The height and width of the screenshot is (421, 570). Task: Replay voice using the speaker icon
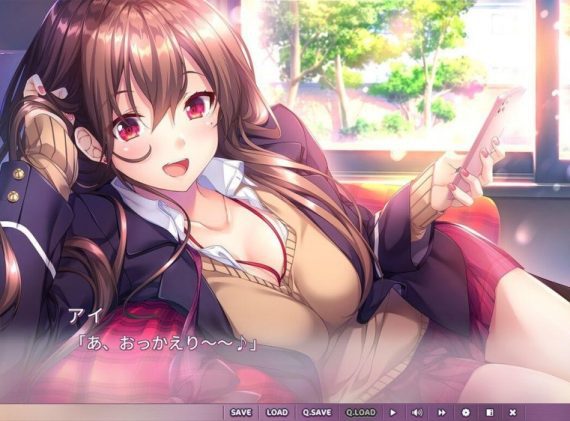(x=417, y=412)
